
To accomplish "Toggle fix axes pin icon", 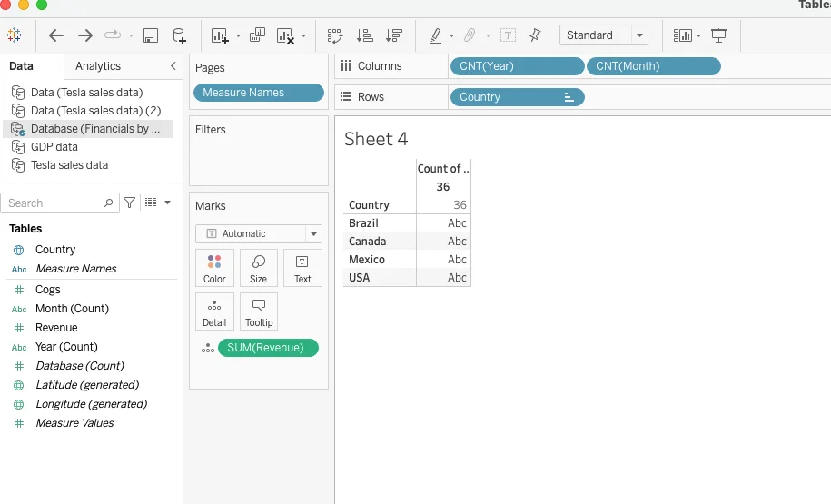I will 535,35.
